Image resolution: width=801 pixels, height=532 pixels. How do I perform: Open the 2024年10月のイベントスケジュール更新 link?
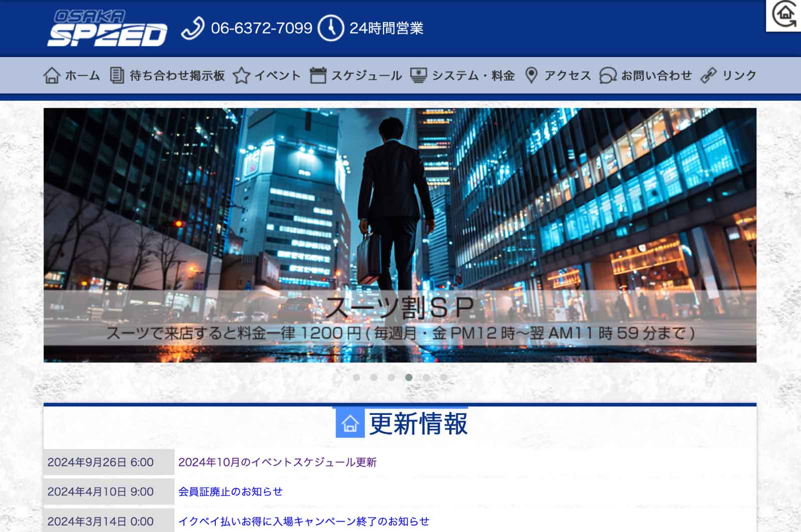278,463
